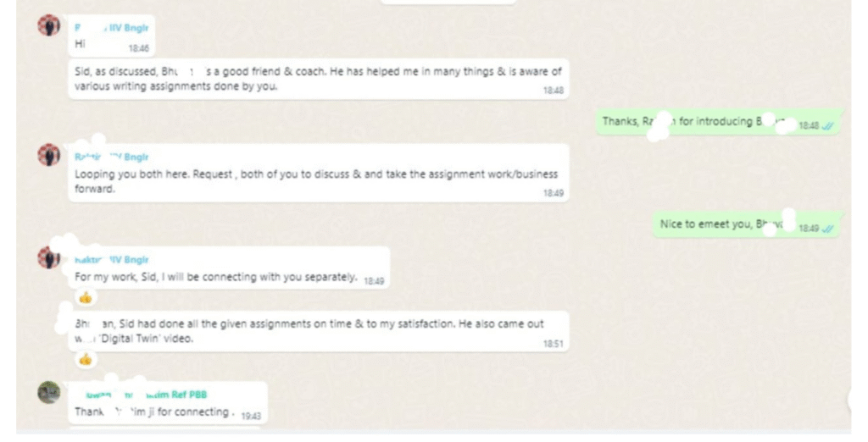Select the outgoing 'Nice to emeet you' message
Image resolution: width=868 pixels, height=442 pixels.
click(748, 224)
